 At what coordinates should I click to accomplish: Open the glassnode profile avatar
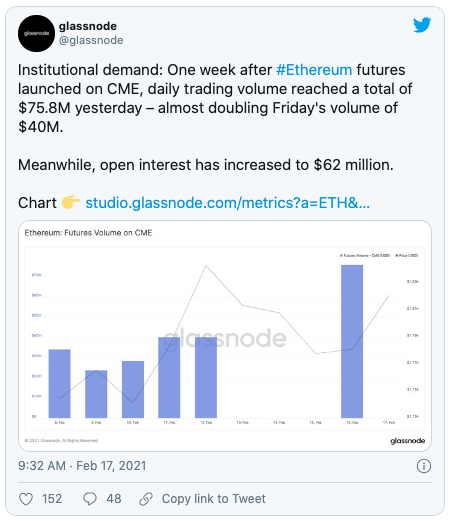coord(36,33)
